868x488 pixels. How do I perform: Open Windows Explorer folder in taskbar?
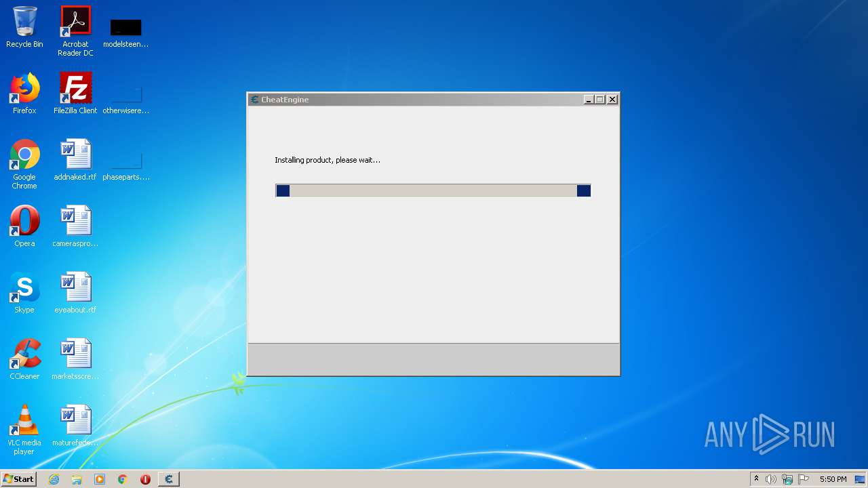(77, 479)
